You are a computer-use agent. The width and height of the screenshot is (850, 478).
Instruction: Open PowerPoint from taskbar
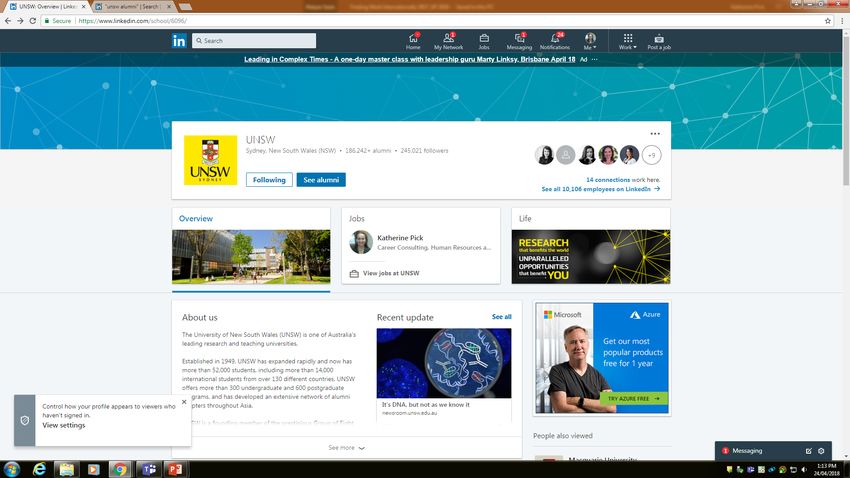176,469
